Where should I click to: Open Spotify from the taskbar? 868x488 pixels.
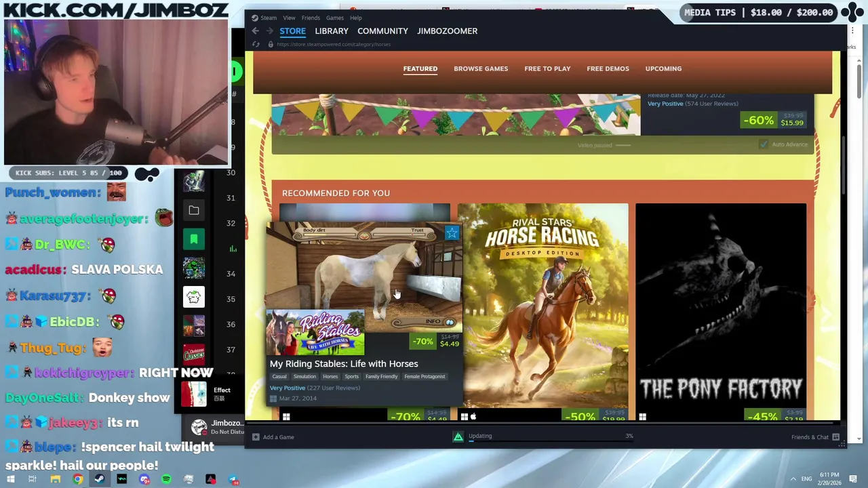tap(166, 480)
